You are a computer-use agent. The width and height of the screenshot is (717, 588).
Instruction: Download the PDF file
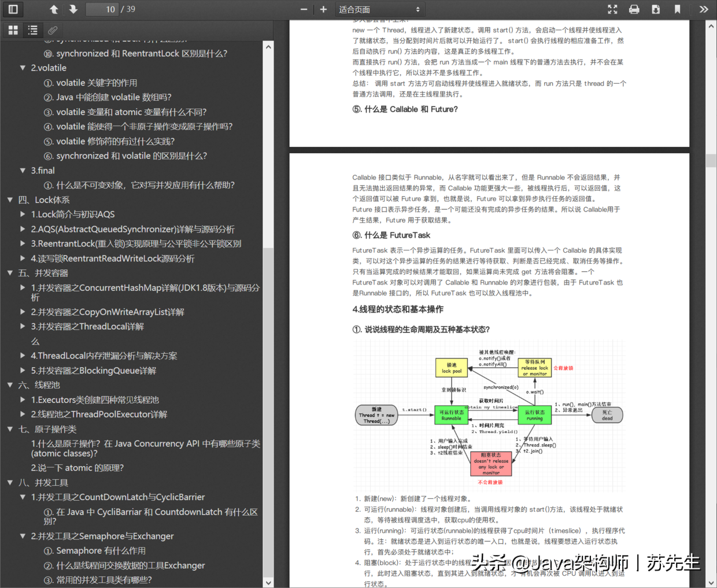coord(656,9)
